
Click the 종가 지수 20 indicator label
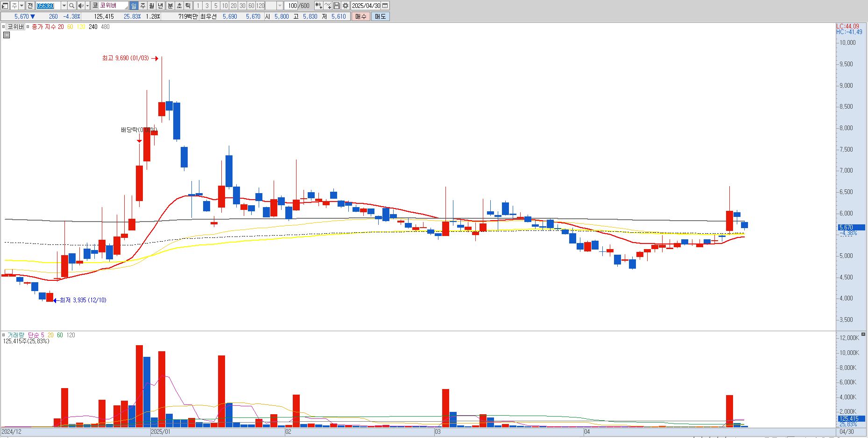coord(48,27)
